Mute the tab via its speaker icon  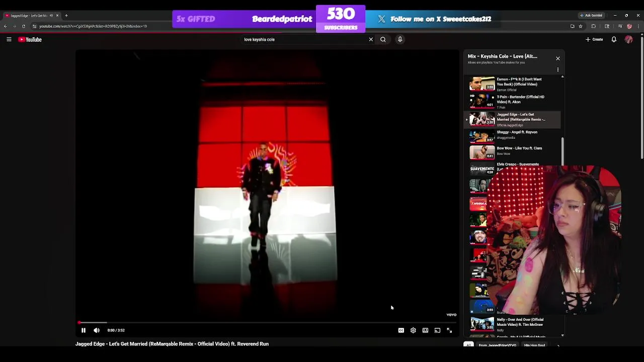click(x=51, y=16)
